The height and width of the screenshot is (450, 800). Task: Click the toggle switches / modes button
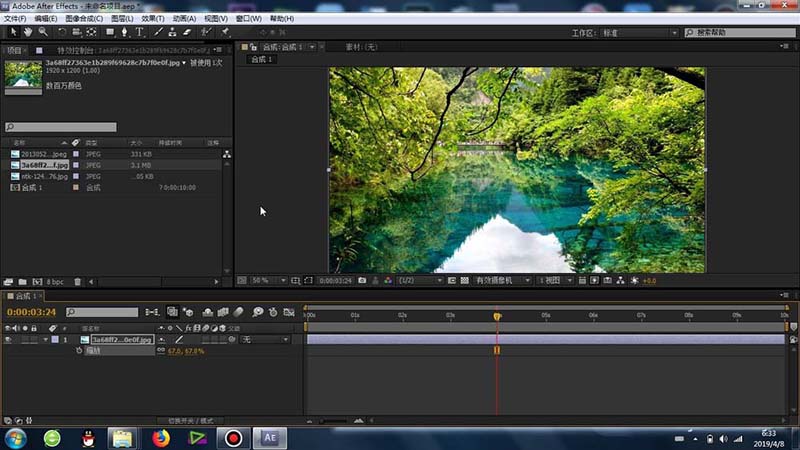(x=191, y=421)
